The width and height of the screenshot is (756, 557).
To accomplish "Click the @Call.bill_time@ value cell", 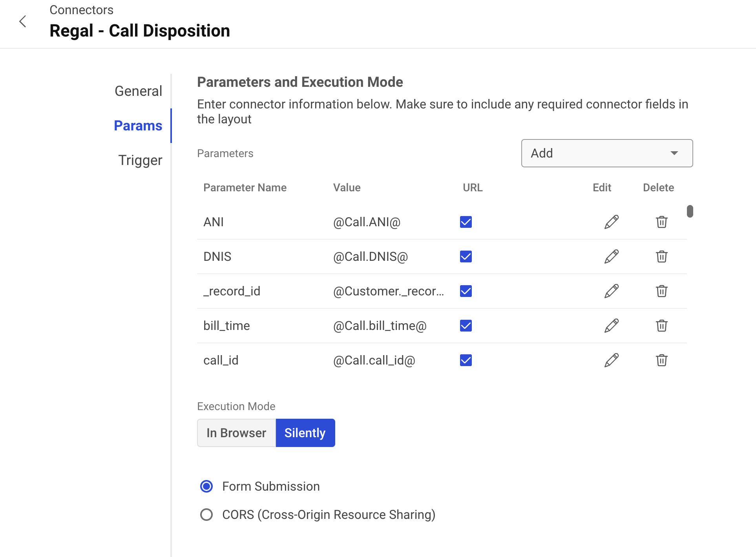I will pyautogui.click(x=380, y=326).
